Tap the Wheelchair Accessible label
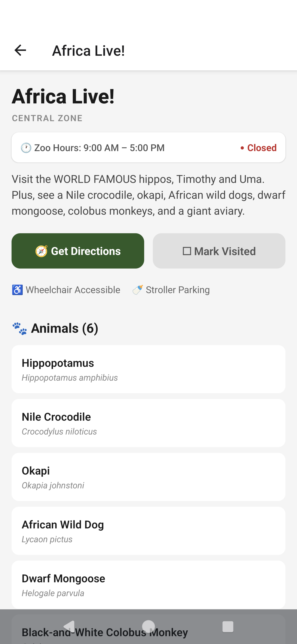297x644 pixels. [73, 290]
